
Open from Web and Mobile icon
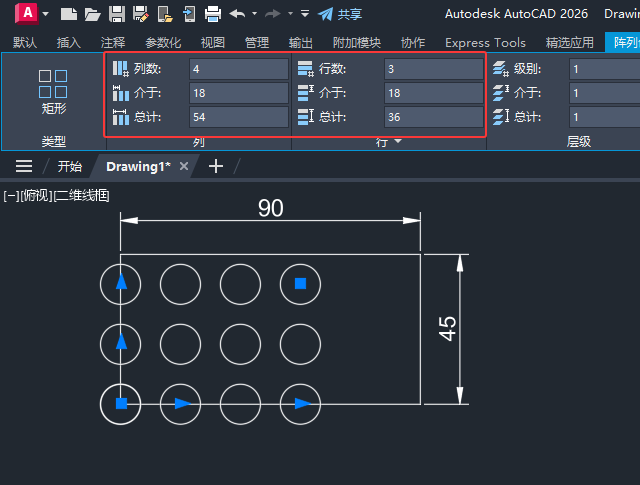(x=165, y=14)
